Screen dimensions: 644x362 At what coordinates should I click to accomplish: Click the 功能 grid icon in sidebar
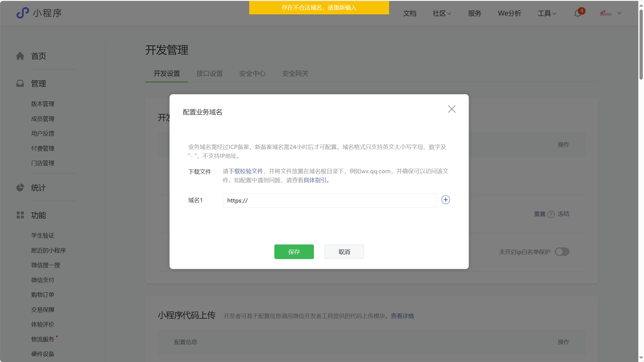[x=20, y=215]
